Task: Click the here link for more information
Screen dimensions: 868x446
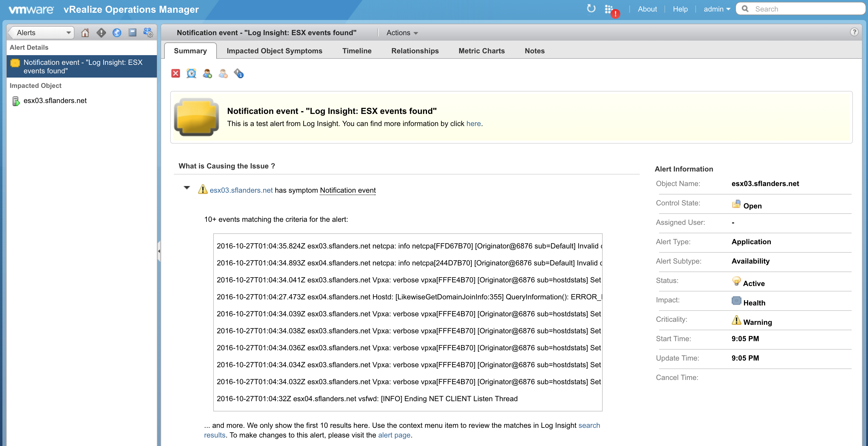Action: tap(473, 123)
